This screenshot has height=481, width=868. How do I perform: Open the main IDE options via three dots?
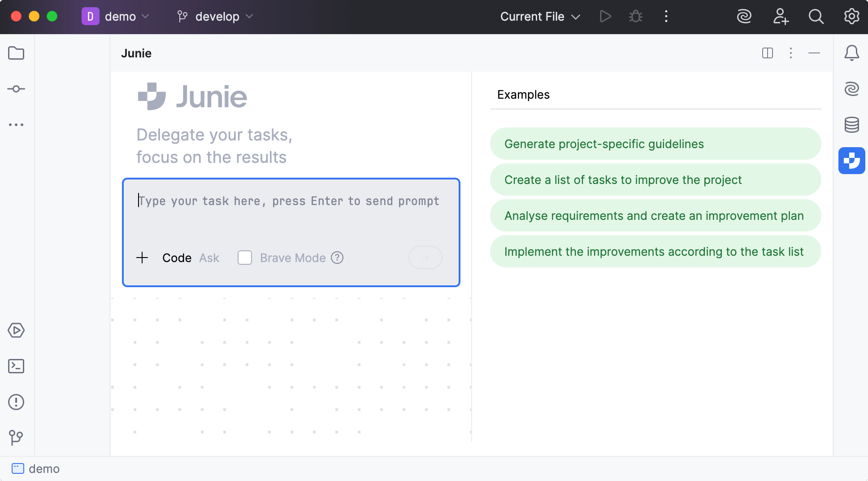(666, 16)
